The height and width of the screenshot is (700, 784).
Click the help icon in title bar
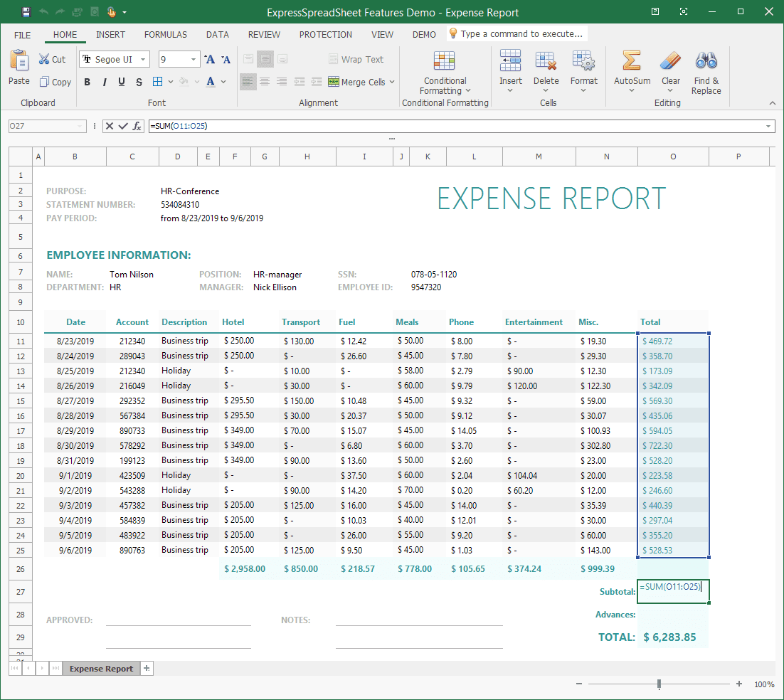(655, 11)
